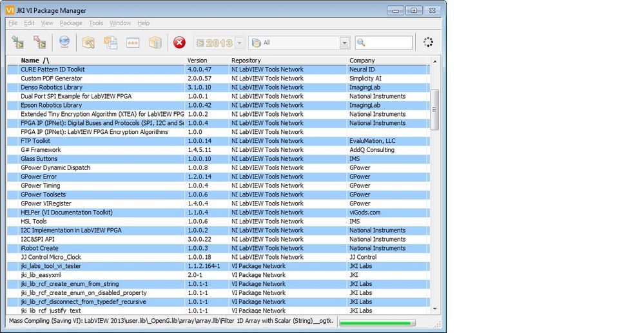Screen dimensions: 644x333
Task: Click the Uninstall Package toolbar icon
Action: point(39,42)
